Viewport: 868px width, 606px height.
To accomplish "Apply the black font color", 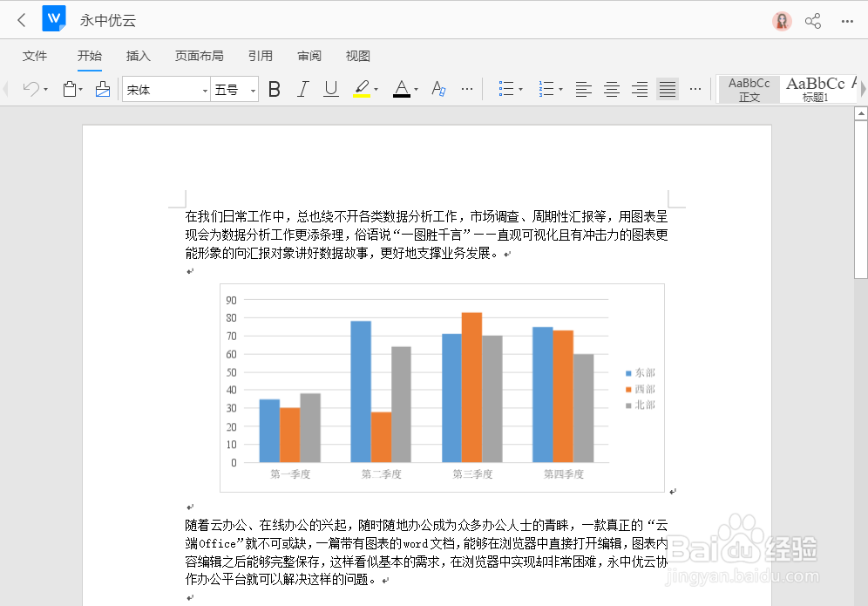I will (402, 89).
